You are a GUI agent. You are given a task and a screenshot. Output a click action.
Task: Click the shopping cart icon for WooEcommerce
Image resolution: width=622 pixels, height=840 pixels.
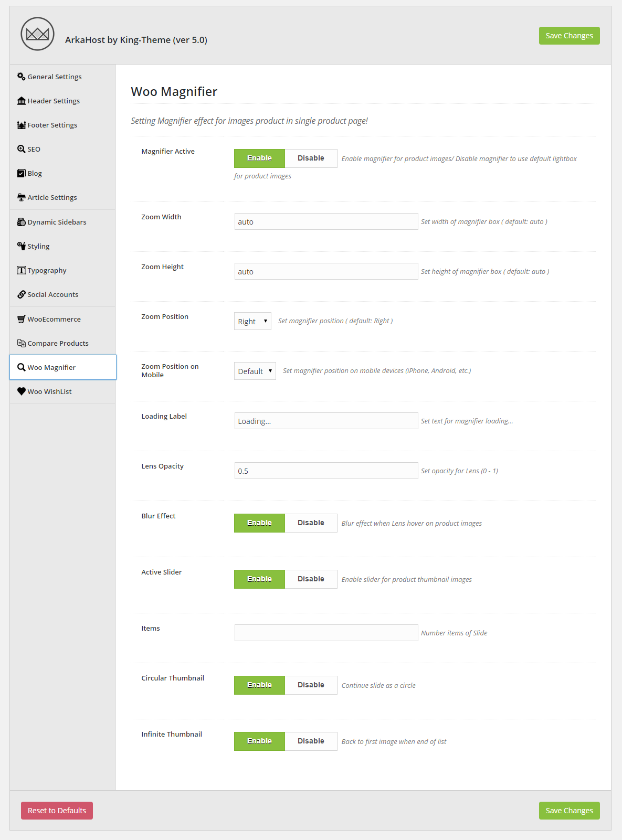click(22, 319)
